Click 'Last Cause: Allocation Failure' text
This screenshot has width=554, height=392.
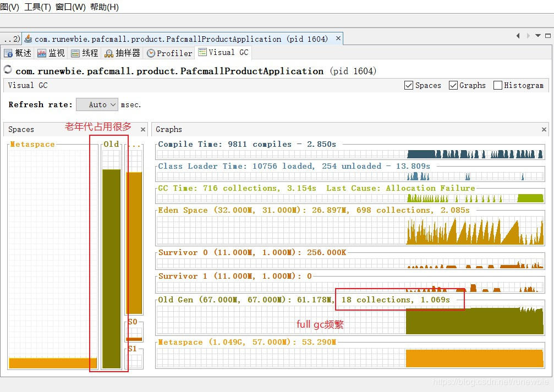click(x=401, y=188)
